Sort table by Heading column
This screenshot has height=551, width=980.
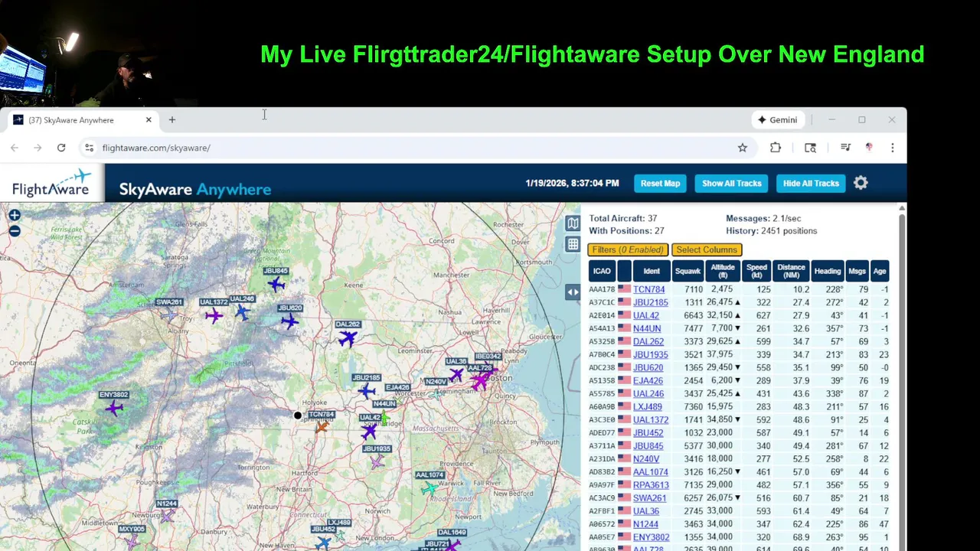(828, 271)
